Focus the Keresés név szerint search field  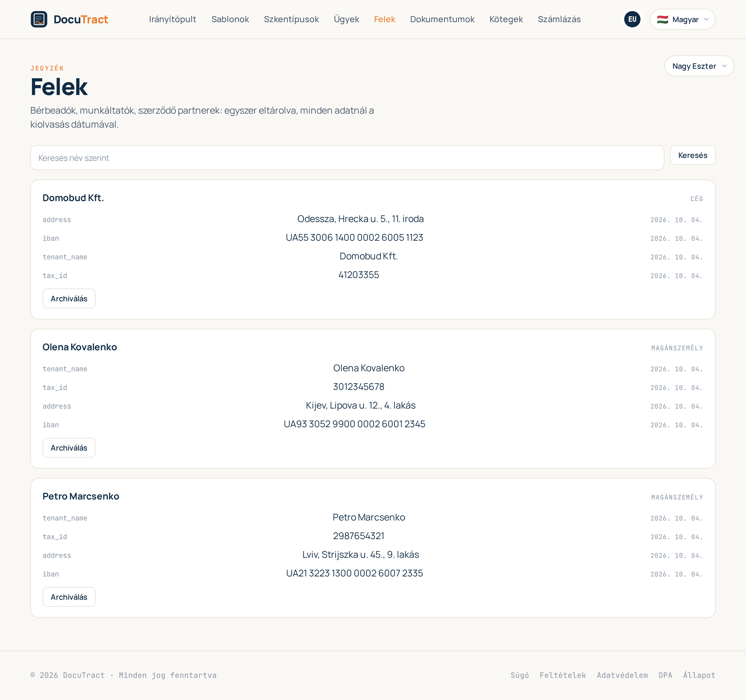(347, 158)
